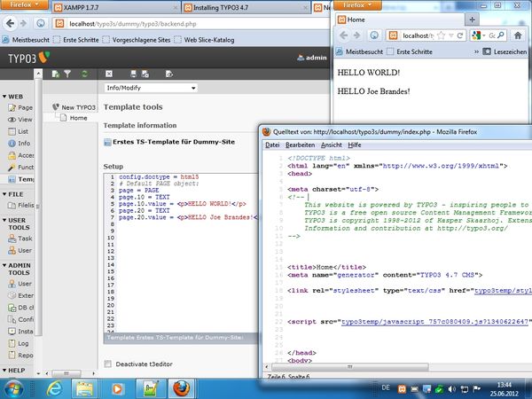This screenshot has width=532, height=399.
Task: Launch Internet Explorer from the taskbar
Action: coord(54,387)
